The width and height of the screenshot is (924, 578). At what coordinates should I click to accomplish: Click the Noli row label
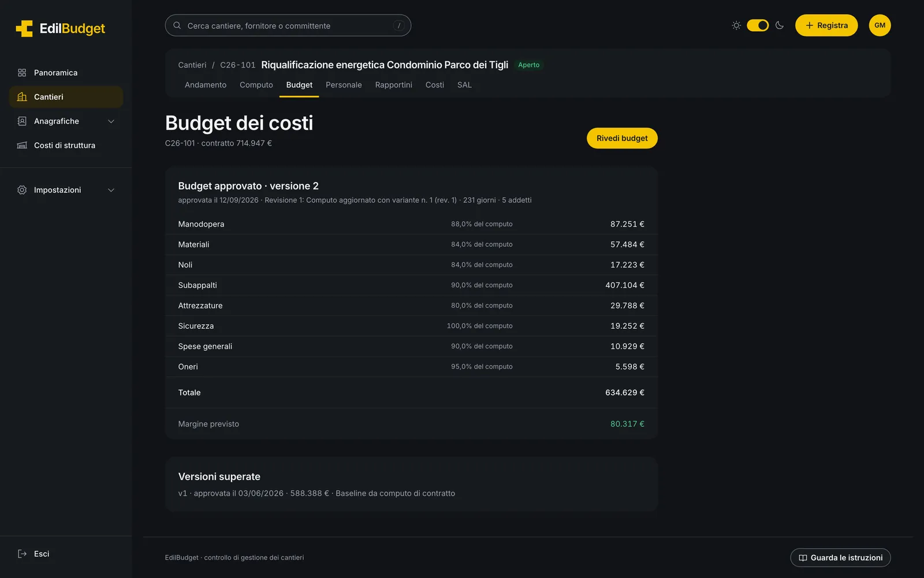click(185, 265)
